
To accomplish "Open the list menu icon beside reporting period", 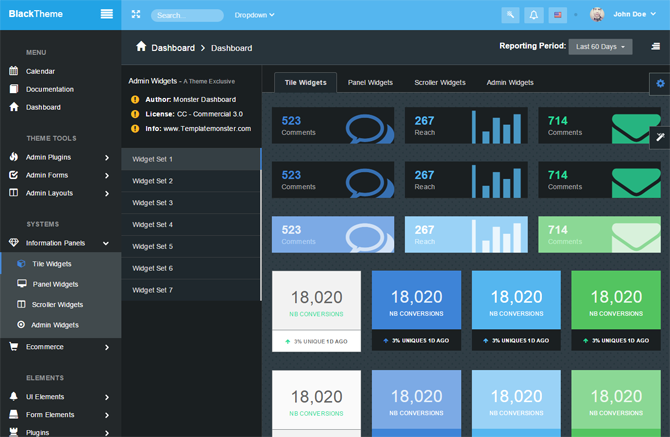I will [x=655, y=46].
